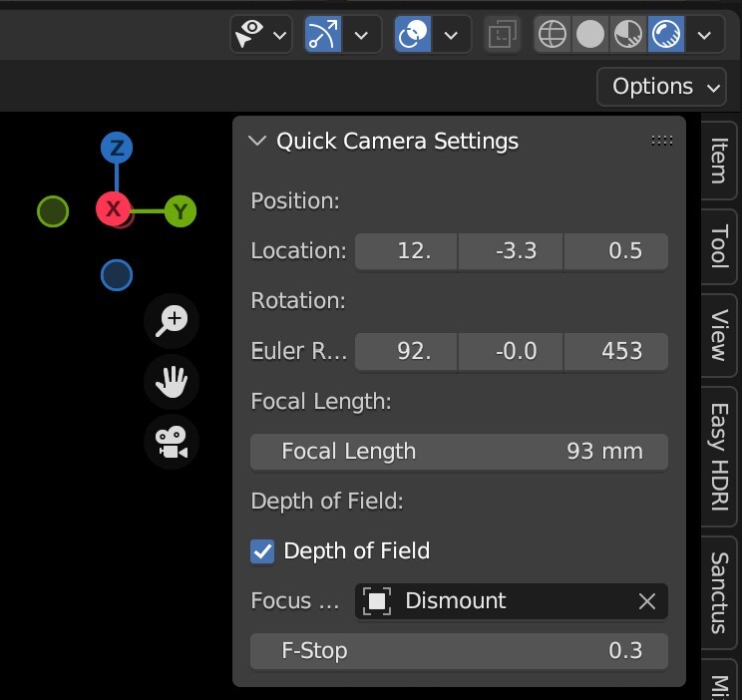The height and width of the screenshot is (700, 742).
Task: Disable the Depth of Field checkbox
Action: click(262, 550)
